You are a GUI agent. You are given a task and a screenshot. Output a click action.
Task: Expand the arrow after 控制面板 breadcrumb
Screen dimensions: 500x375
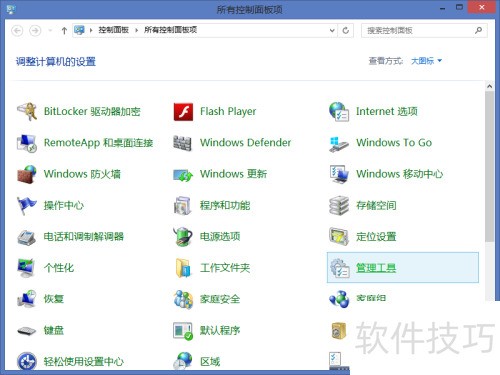136,31
